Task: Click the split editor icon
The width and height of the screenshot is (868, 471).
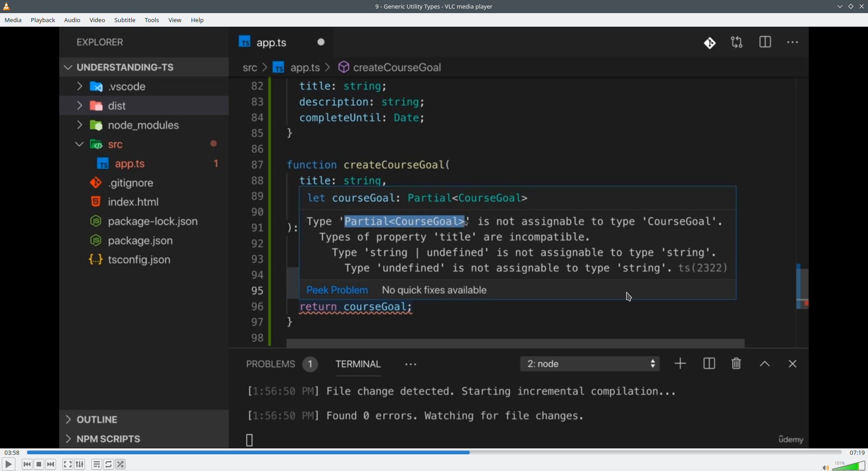Action: tap(765, 42)
